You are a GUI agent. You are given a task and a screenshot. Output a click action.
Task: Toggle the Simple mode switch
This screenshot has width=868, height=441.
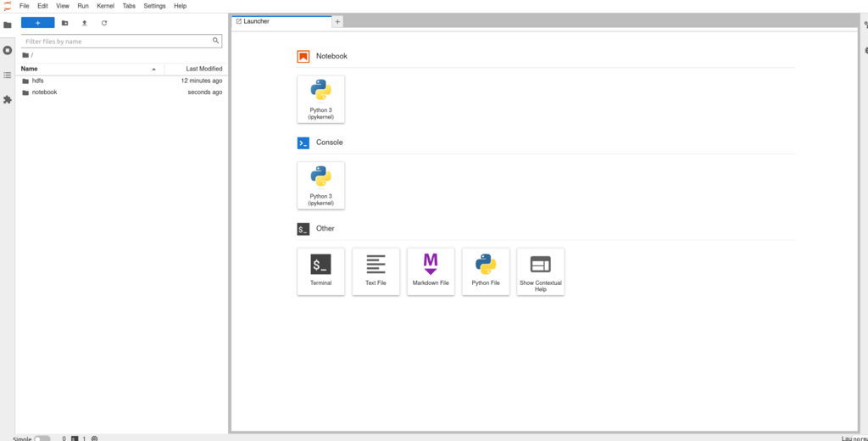coord(42,438)
